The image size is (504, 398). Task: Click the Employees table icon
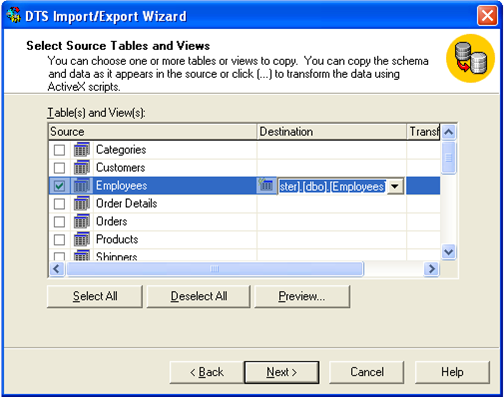[x=82, y=185]
